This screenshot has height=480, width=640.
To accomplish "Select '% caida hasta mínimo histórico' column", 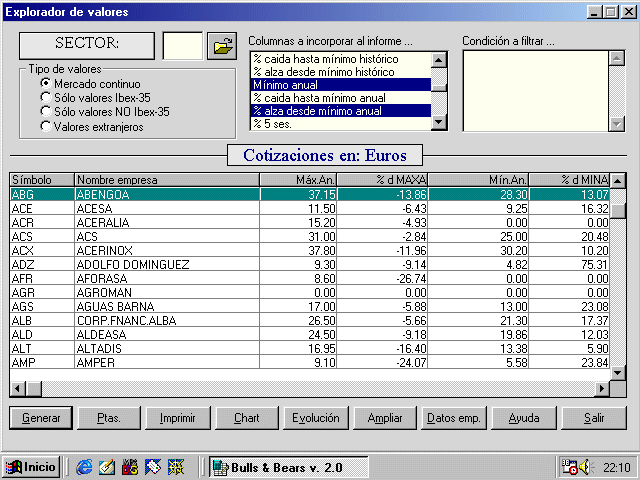I will (x=341, y=59).
